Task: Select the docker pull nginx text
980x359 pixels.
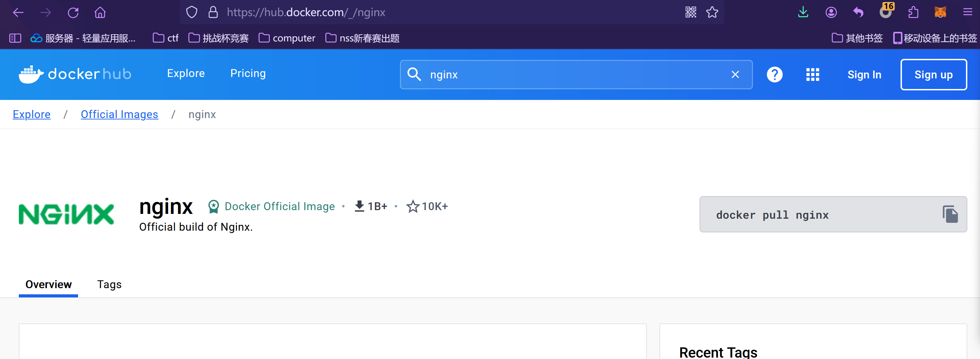Action: pos(772,215)
